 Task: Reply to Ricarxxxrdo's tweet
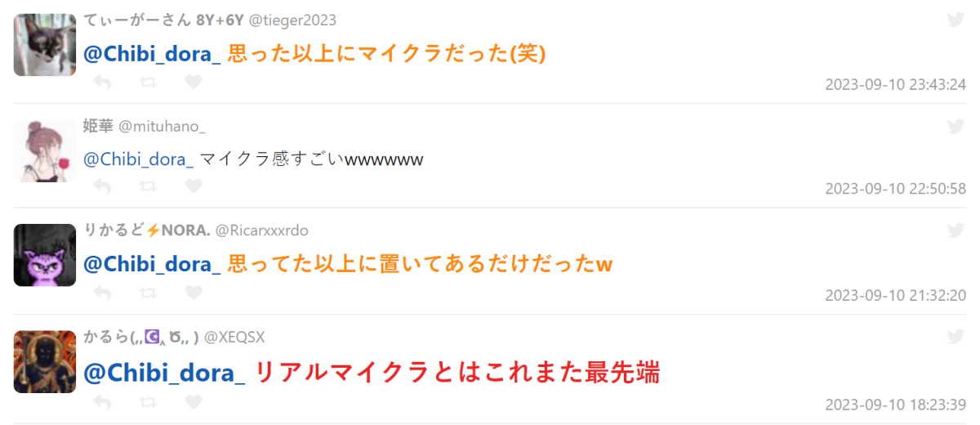point(102,293)
